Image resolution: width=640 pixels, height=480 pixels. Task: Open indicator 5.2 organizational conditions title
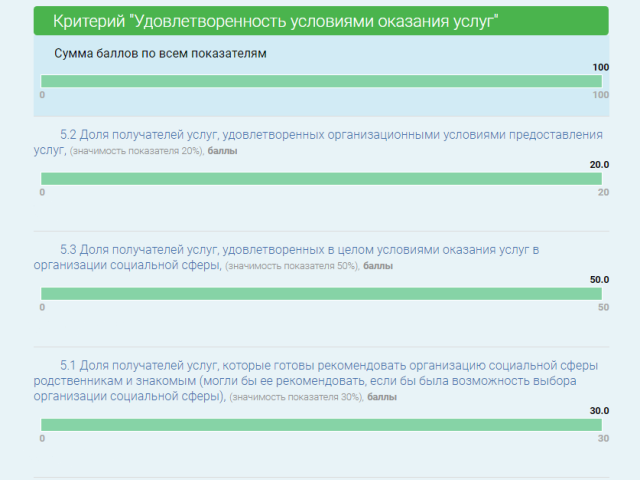[318, 142]
